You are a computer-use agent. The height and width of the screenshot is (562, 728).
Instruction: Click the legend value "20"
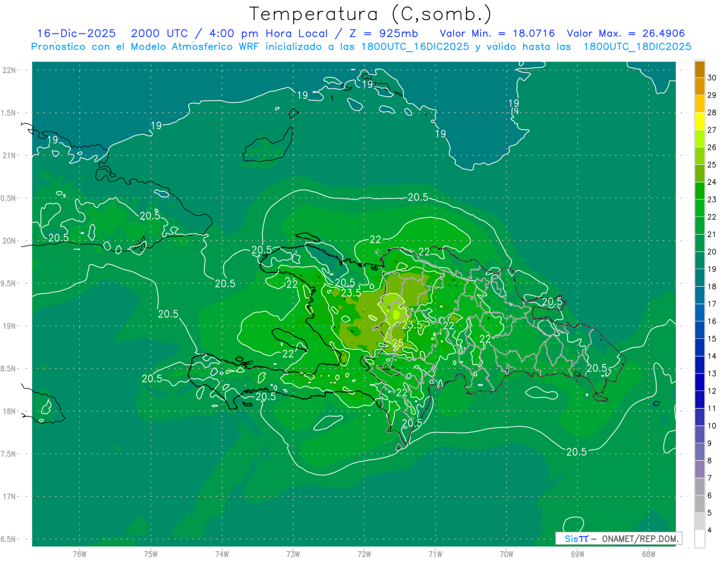tap(713, 252)
